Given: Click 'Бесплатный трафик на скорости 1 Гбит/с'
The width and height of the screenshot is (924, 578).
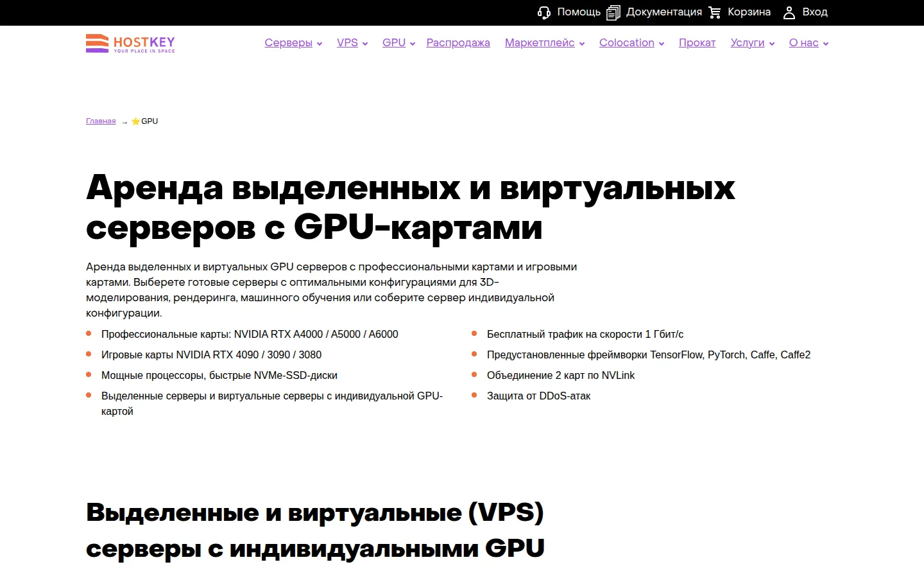Looking at the screenshot, I should pyautogui.click(x=585, y=334).
